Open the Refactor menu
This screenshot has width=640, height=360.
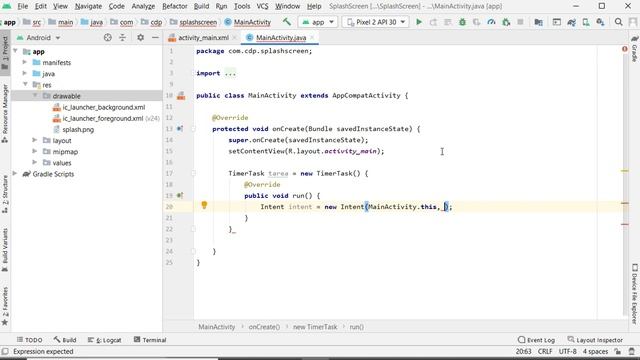click(175, 6)
